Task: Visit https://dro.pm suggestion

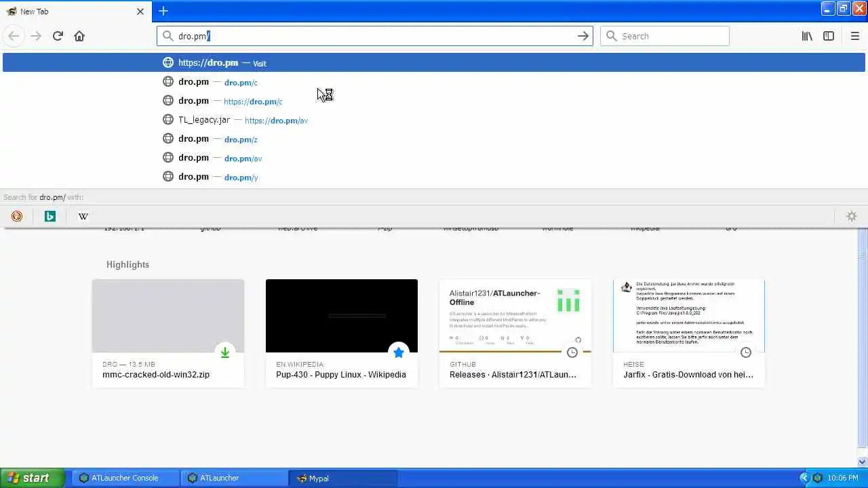Action: 434,62
